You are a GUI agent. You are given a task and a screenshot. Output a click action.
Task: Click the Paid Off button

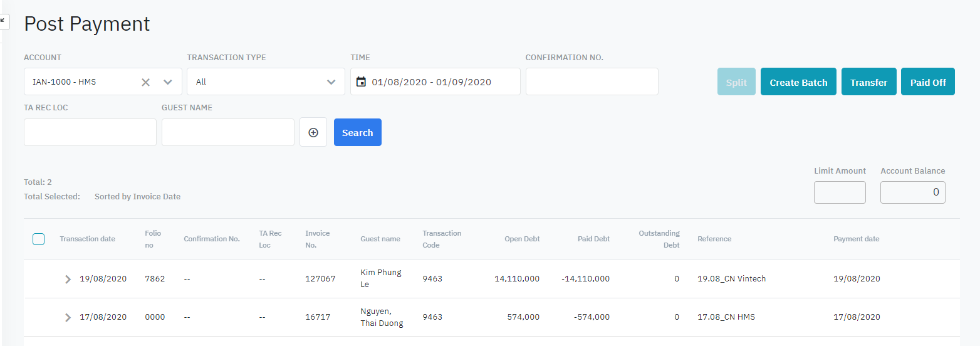click(x=927, y=82)
